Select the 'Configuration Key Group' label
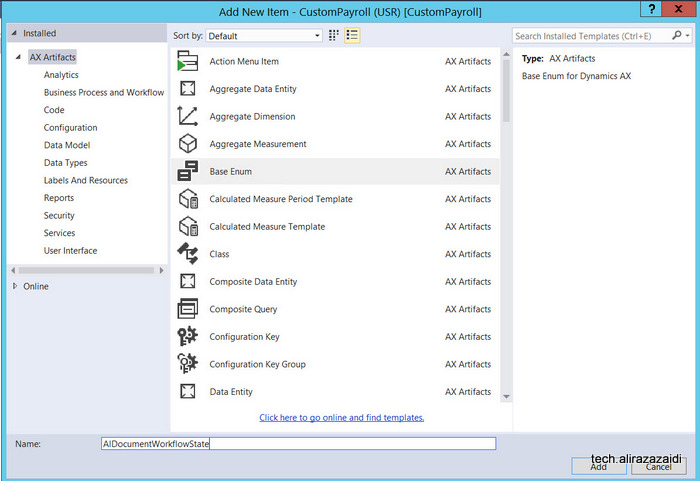This screenshot has width=700, height=481. tap(258, 364)
